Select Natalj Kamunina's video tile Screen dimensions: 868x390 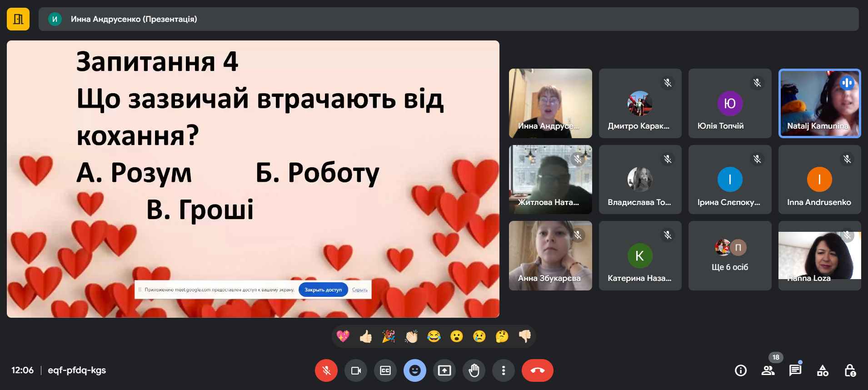coord(819,103)
